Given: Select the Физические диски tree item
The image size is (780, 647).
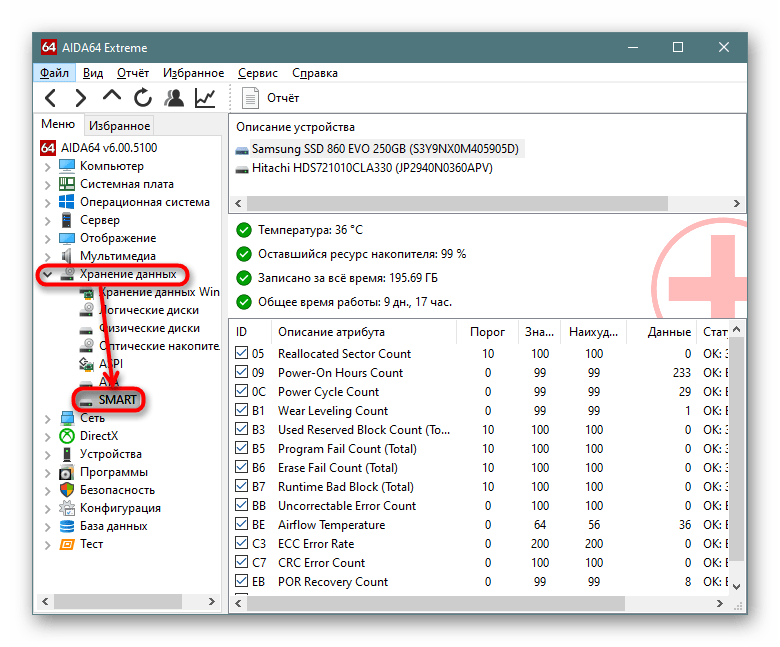Looking at the screenshot, I should pos(149,328).
